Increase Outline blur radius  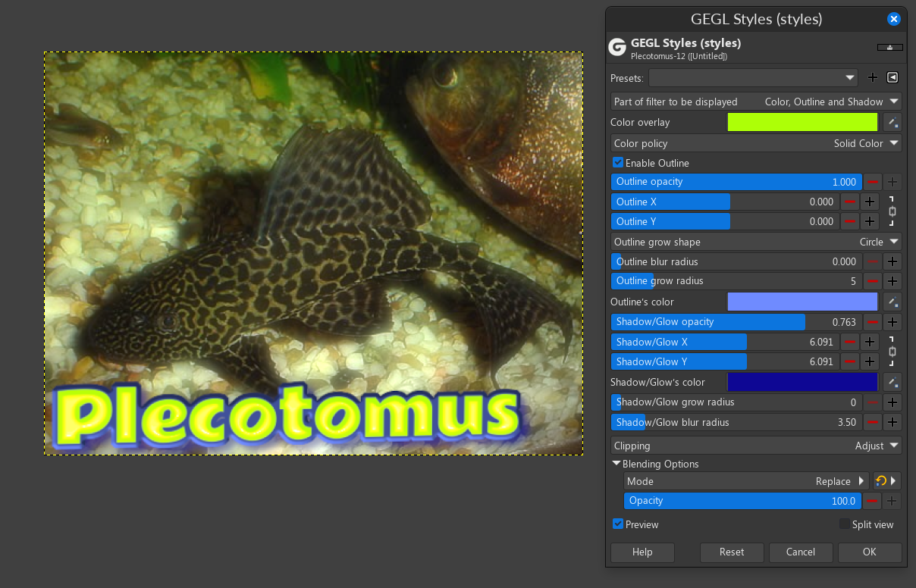(892, 261)
